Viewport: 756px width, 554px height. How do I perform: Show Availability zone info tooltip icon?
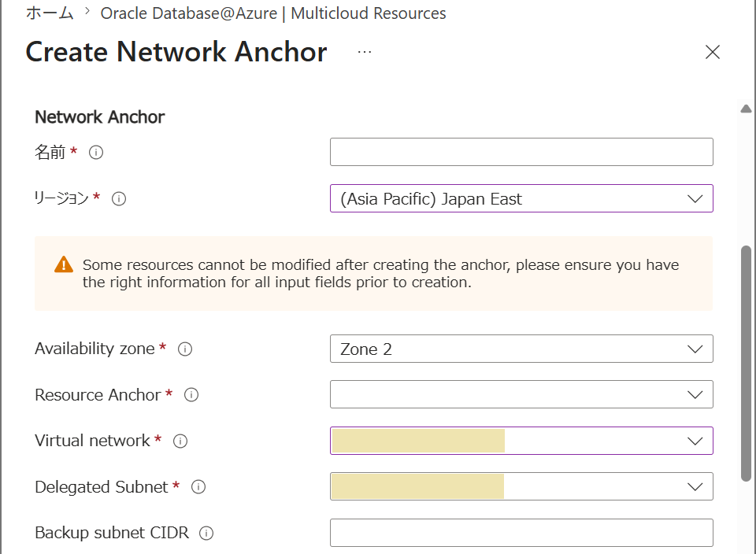pyautogui.click(x=185, y=349)
